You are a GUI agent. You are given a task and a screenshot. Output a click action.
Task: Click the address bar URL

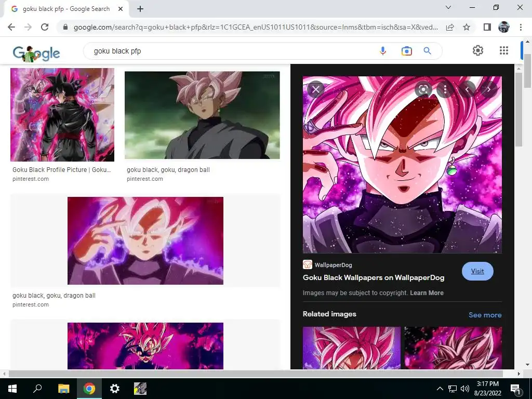256,27
